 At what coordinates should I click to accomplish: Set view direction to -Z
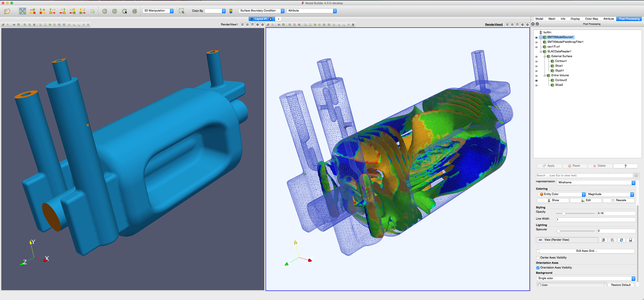click(x=82, y=11)
